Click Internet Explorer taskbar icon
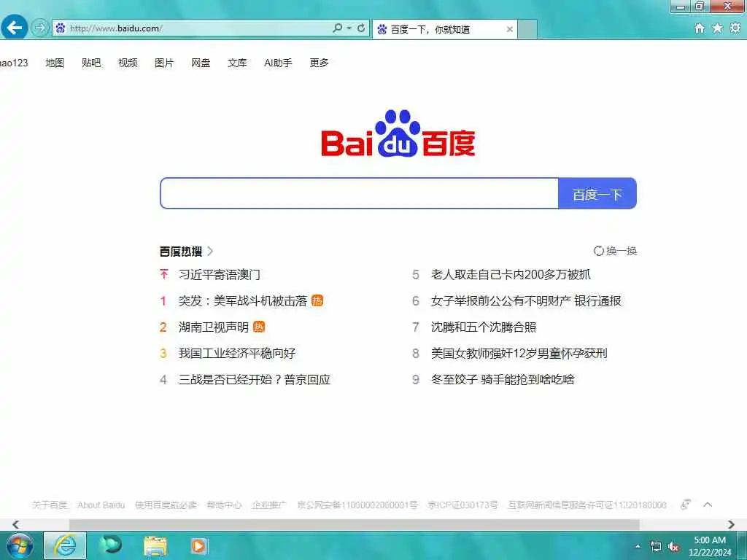 pyautogui.click(x=65, y=545)
